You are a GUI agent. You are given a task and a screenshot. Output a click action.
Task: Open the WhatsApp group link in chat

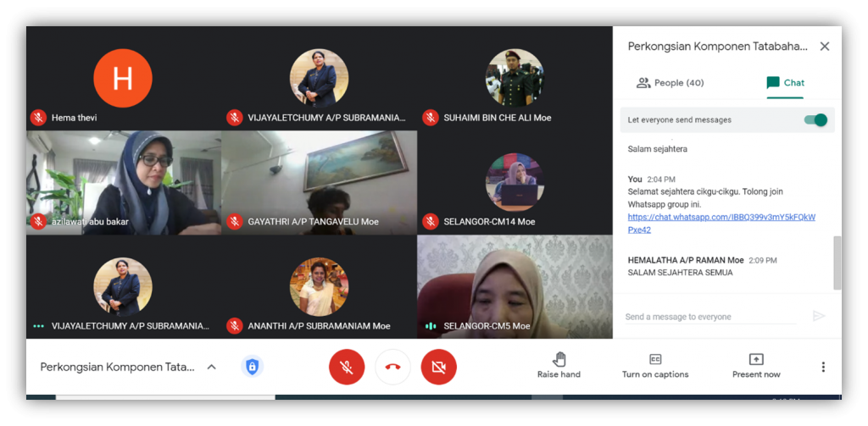pyautogui.click(x=721, y=218)
